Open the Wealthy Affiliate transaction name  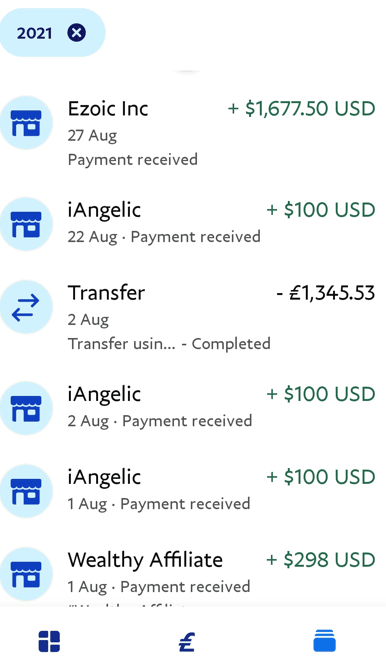(145, 560)
